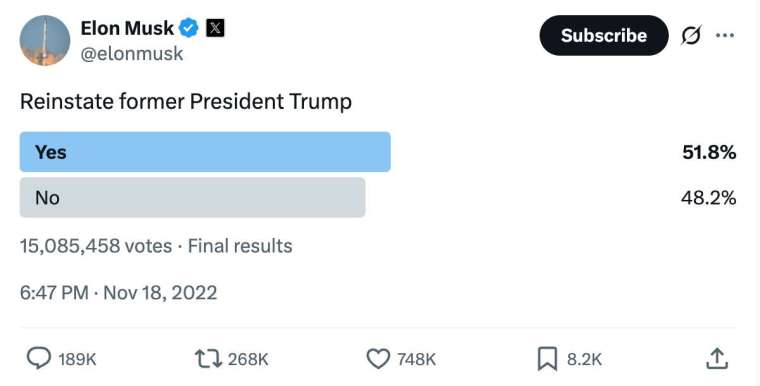Click the Subscribe button
The width and height of the screenshot is (760, 386).
pyautogui.click(x=604, y=35)
